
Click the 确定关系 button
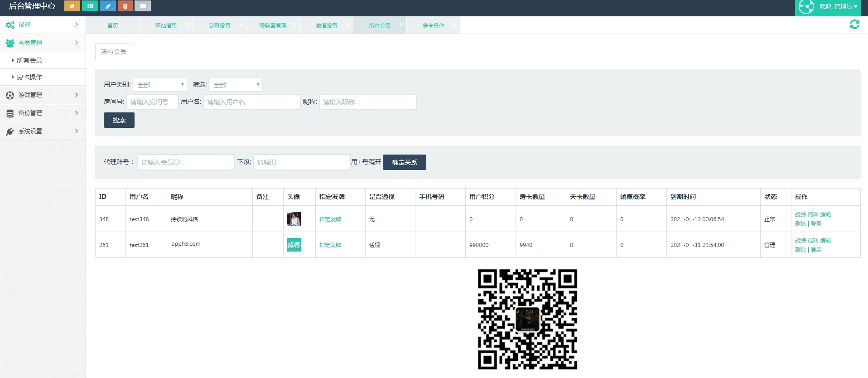(x=405, y=162)
